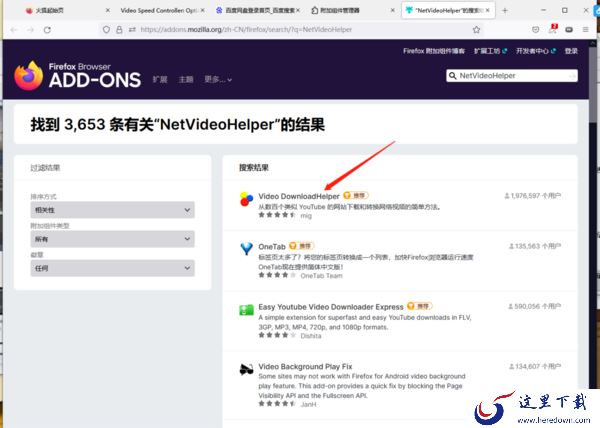Click the Video Background Play Fix sunglasses icon

246,369
